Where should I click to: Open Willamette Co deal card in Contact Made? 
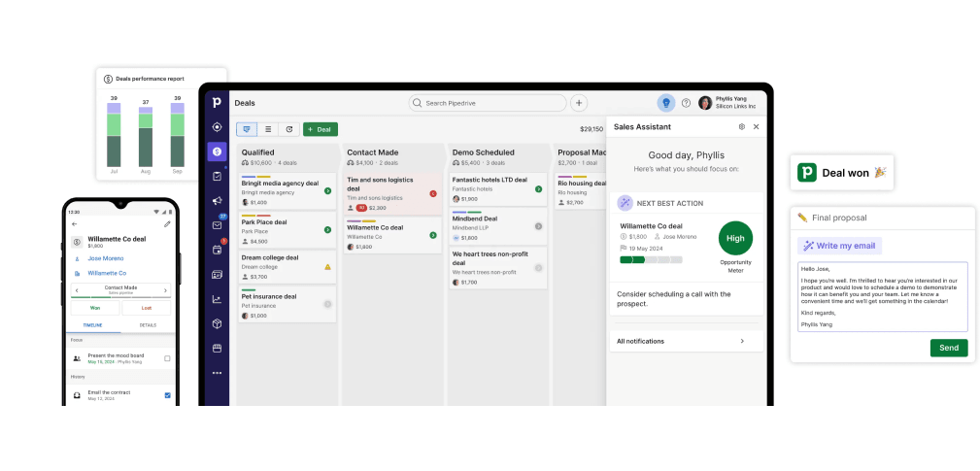click(393, 235)
